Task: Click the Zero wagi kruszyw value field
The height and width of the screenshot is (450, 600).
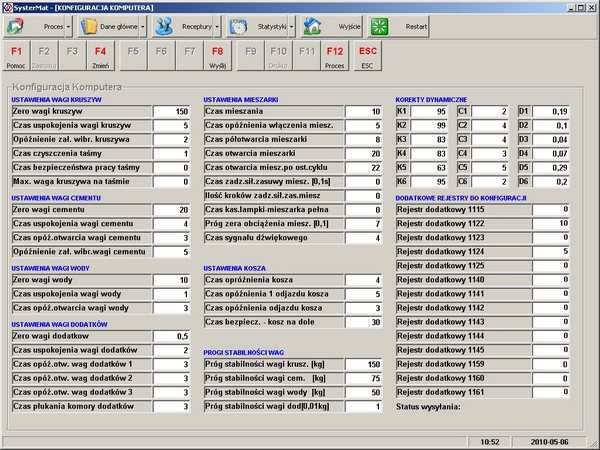Action: [171, 111]
